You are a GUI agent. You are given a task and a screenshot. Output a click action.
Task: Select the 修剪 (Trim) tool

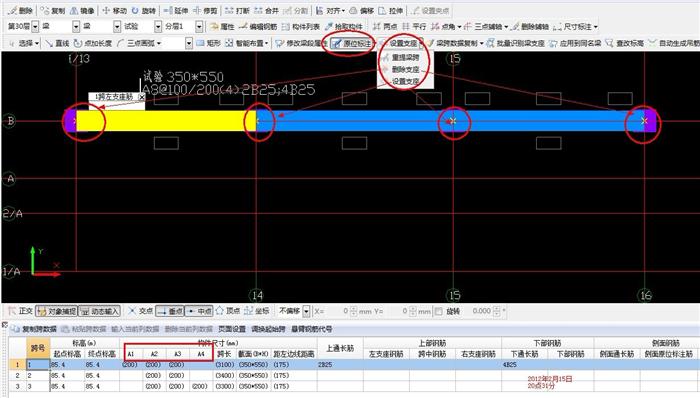pyautogui.click(x=205, y=10)
